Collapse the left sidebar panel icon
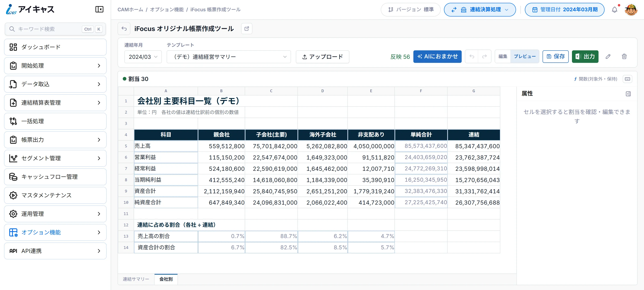Image resolution: width=644 pixels, height=290 pixels. pos(99,9)
